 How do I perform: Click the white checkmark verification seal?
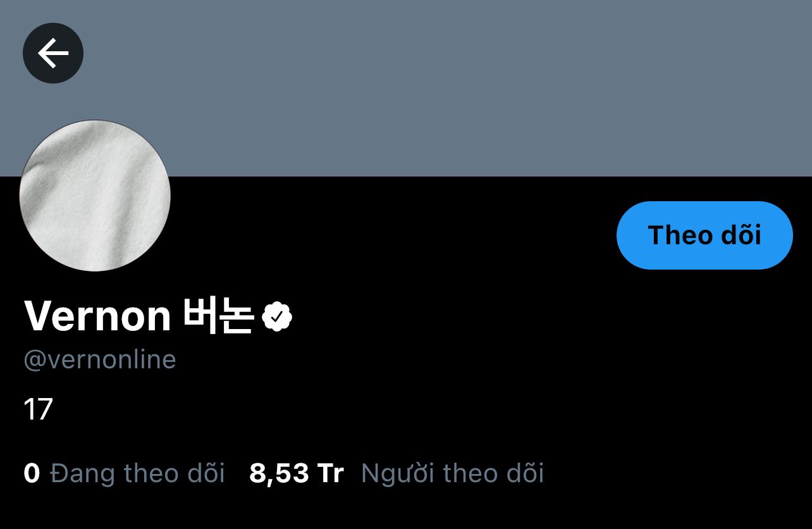(277, 316)
